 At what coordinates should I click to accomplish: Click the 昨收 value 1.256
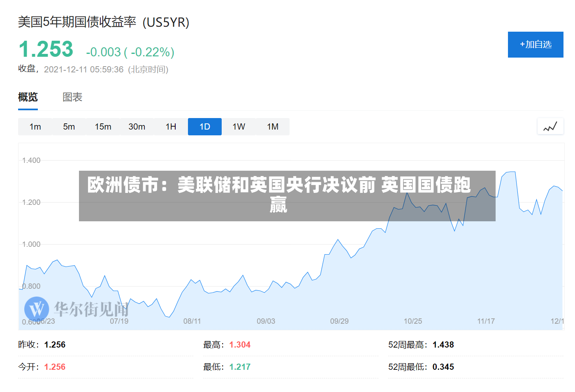[x=55, y=345]
